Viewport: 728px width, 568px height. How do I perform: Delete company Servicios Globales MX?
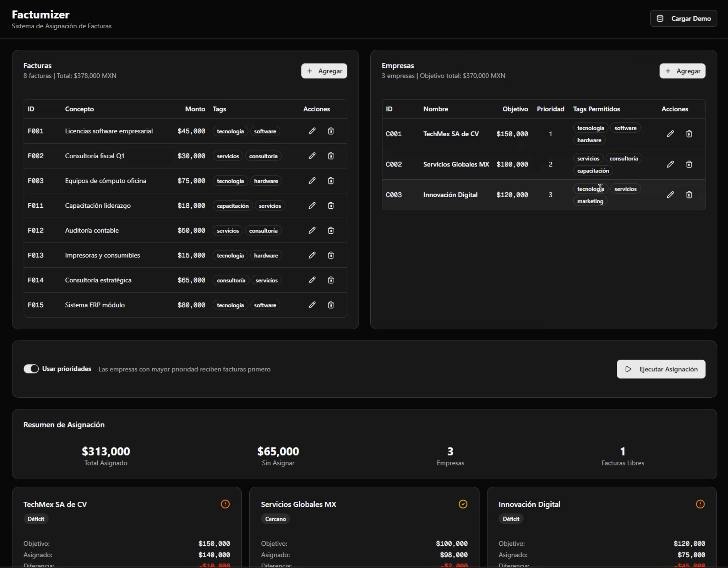point(689,164)
